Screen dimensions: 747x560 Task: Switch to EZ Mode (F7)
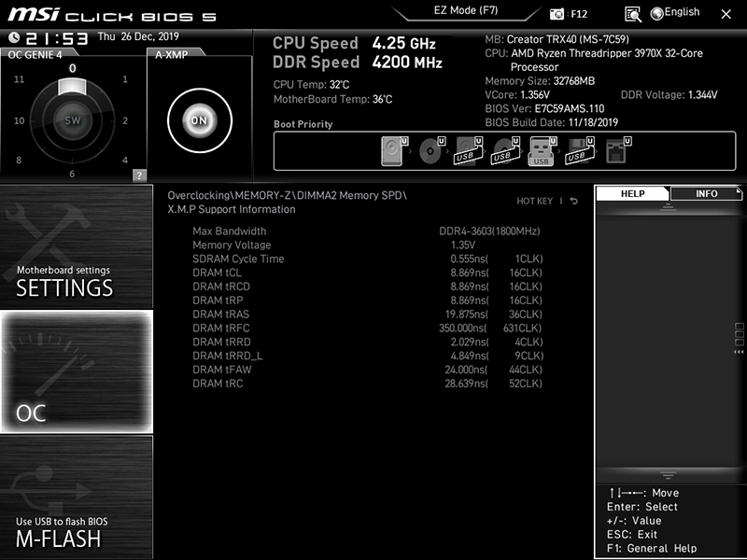465,10
